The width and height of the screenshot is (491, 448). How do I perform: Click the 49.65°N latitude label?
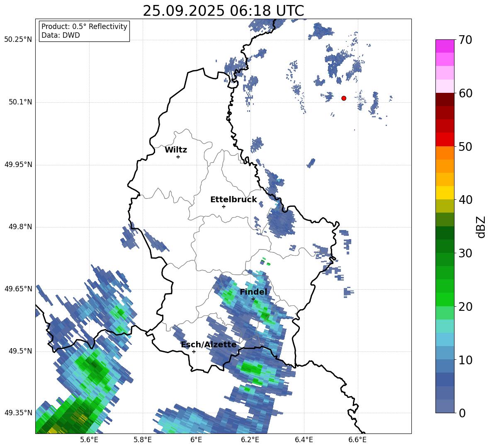pyautogui.click(x=18, y=289)
